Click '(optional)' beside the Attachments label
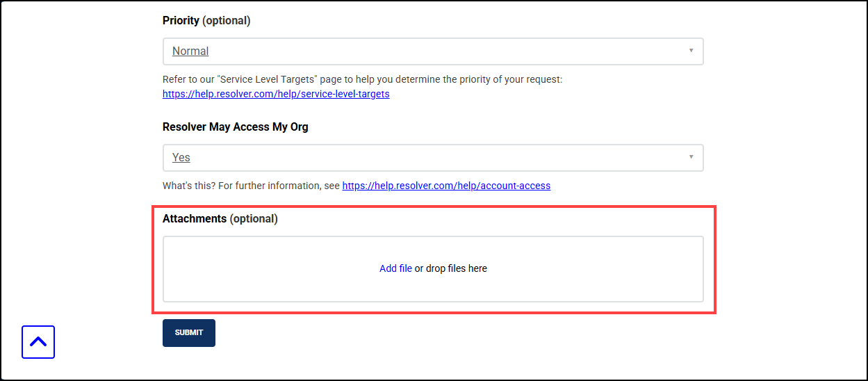Screen dimensions: 868x381 tap(254, 219)
